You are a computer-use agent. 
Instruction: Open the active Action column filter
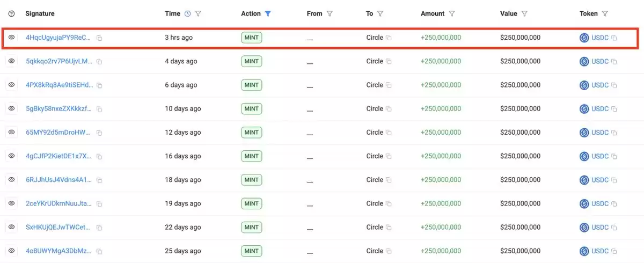(268, 14)
